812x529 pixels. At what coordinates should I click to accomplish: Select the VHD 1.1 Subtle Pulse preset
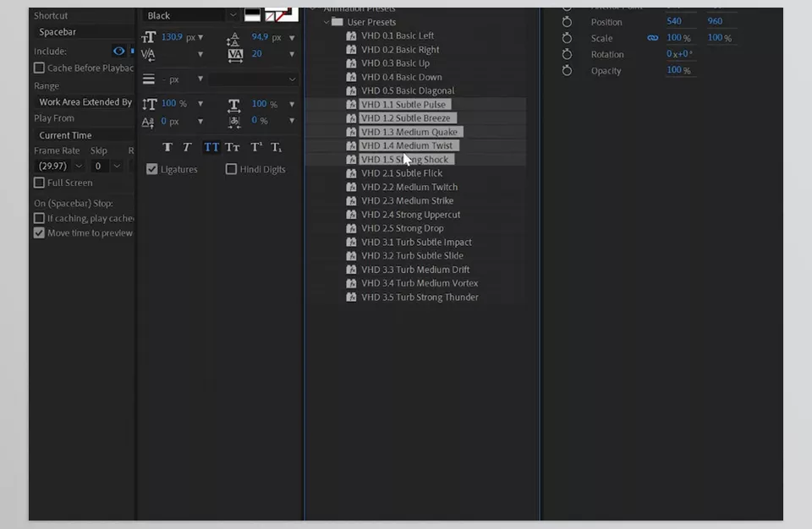403,105
